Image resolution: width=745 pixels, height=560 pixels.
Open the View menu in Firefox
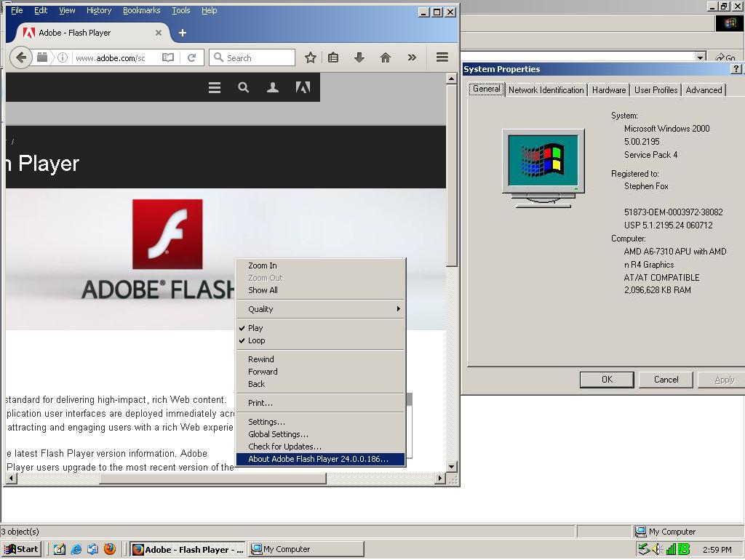67,10
